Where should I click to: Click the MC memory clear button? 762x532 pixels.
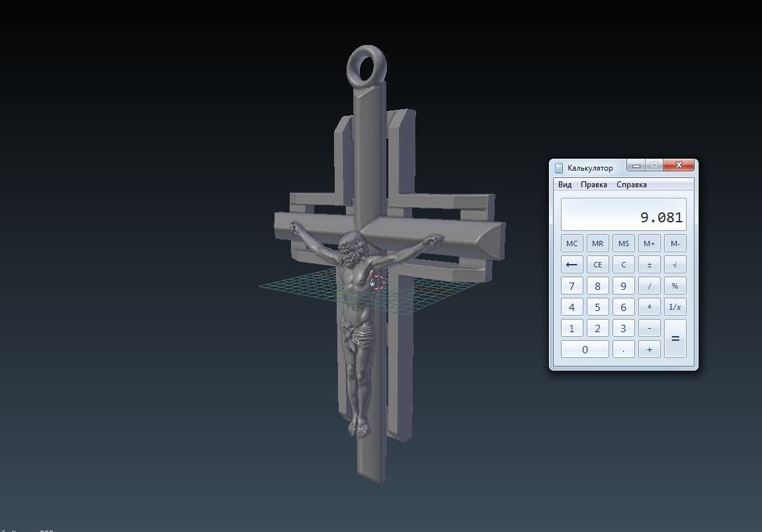(571, 243)
